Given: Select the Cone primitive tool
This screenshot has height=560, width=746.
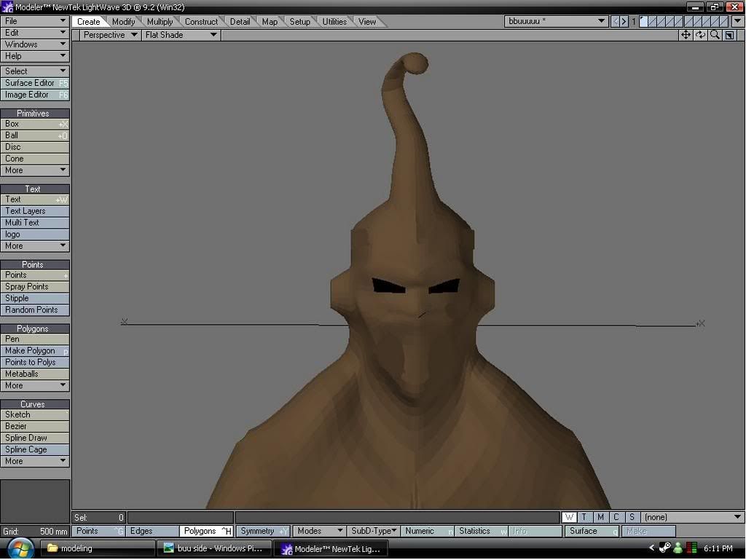Looking at the screenshot, I should point(35,159).
